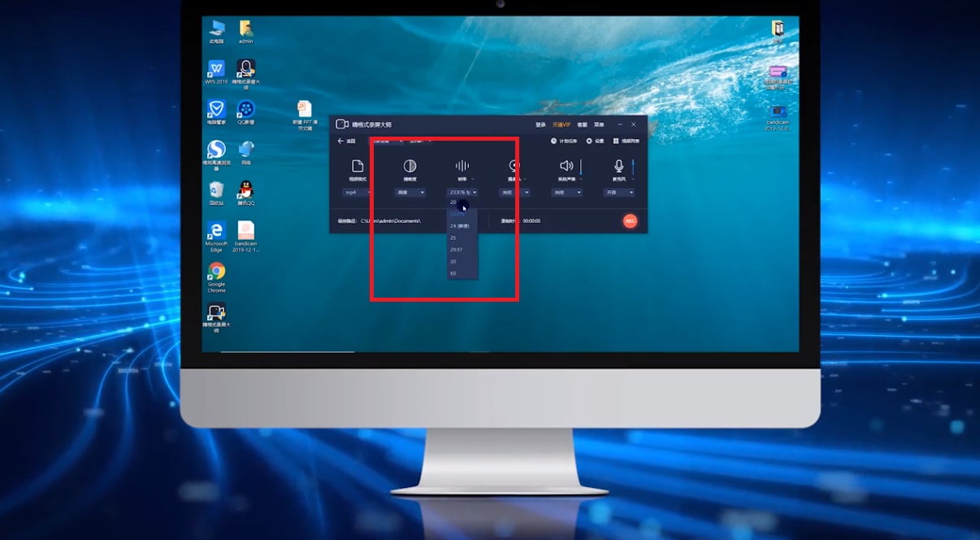Open the 网络 desktop icon

click(x=246, y=152)
